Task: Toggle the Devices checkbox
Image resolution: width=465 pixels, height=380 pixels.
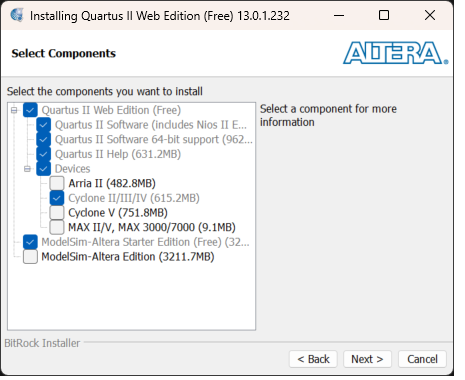Action: (43, 169)
